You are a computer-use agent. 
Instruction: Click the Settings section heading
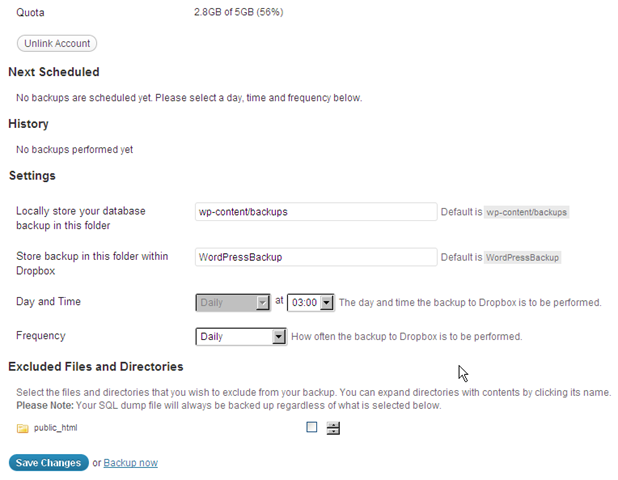pyautogui.click(x=32, y=176)
